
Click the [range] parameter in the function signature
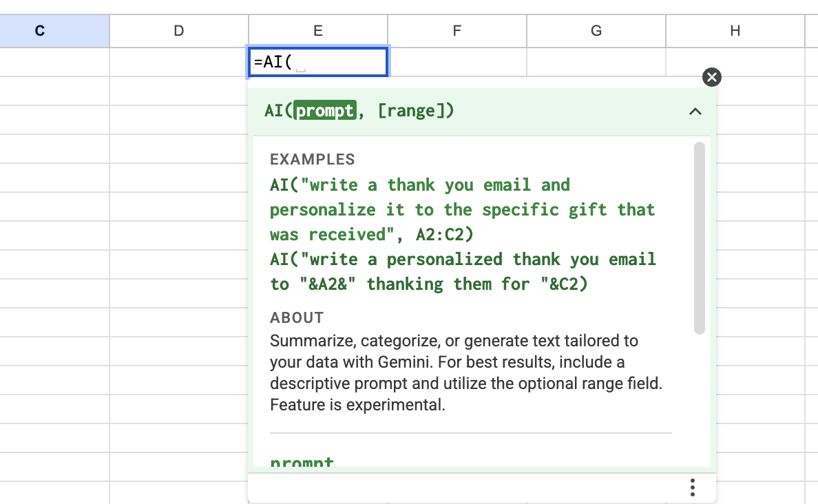(414, 110)
